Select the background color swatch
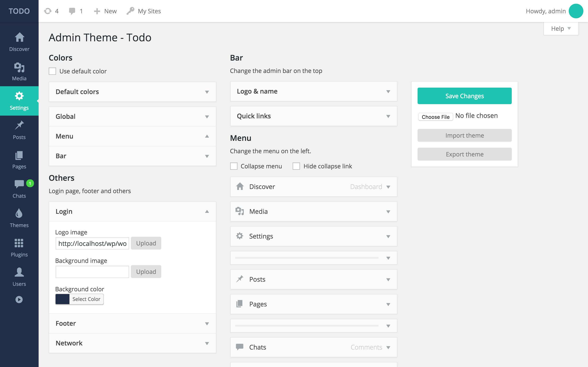Screen dimensions: 588x367 (x=63, y=299)
